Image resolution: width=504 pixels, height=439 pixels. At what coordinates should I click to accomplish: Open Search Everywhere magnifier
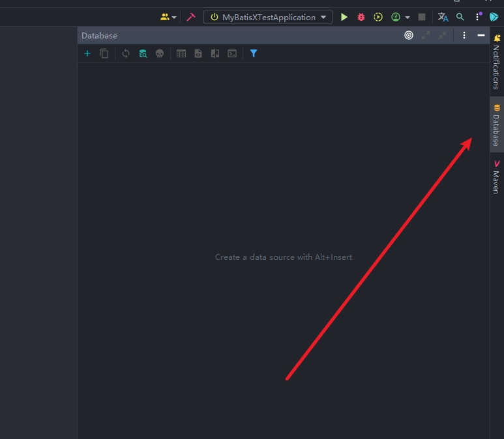[x=460, y=17]
